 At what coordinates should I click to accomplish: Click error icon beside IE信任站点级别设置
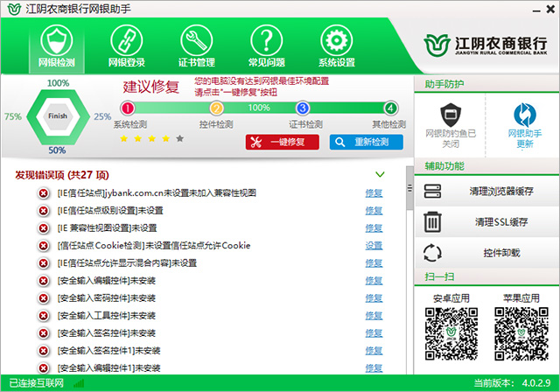pos(43,211)
